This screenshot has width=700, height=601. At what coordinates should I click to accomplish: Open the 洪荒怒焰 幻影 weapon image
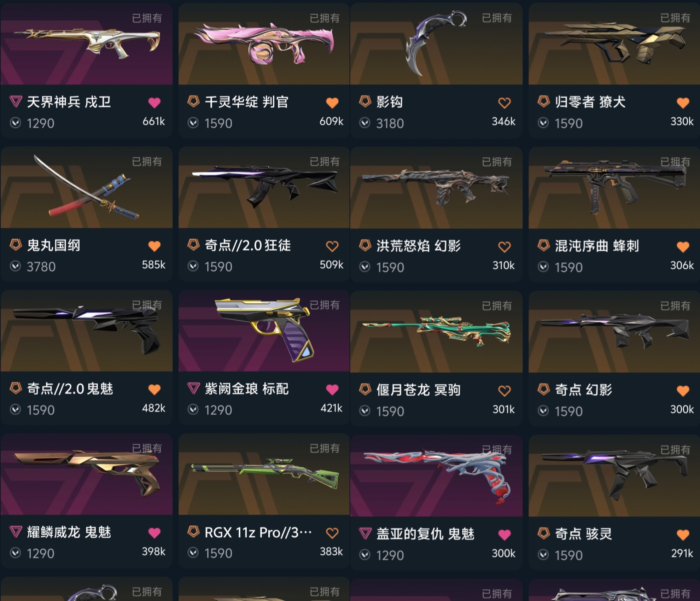(x=436, y=188)
